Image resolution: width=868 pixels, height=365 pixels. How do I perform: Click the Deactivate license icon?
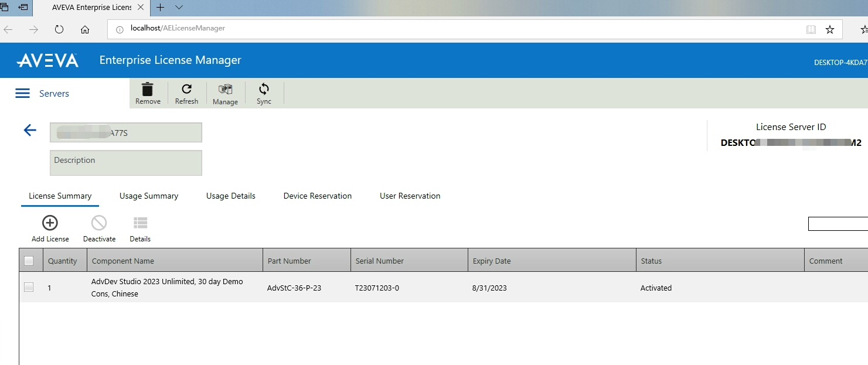(99, 223)
